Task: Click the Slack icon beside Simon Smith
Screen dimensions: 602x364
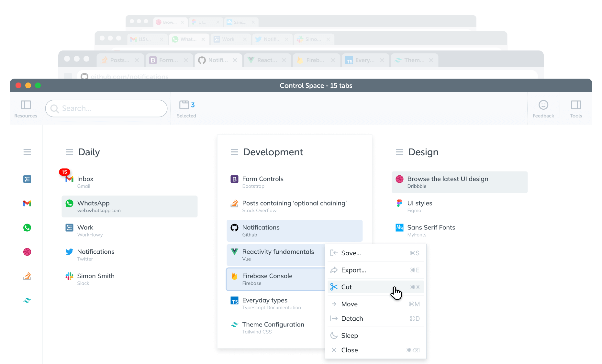Action: coord(69,276)
